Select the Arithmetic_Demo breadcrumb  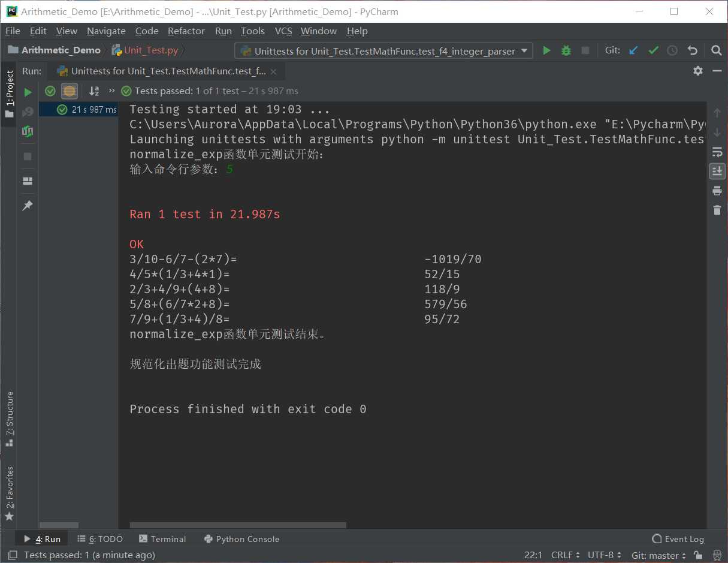tap(55, 50)
